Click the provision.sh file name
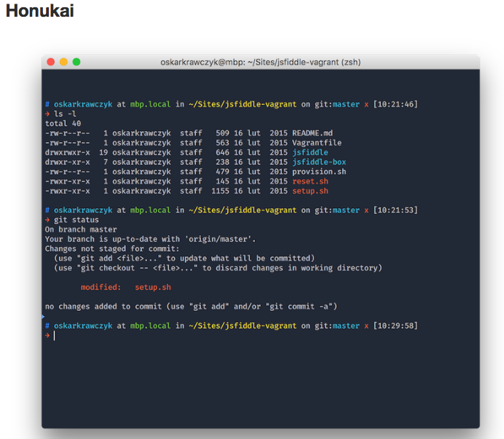504x439 pixels. pyautogui.click(x=318, y=172)
